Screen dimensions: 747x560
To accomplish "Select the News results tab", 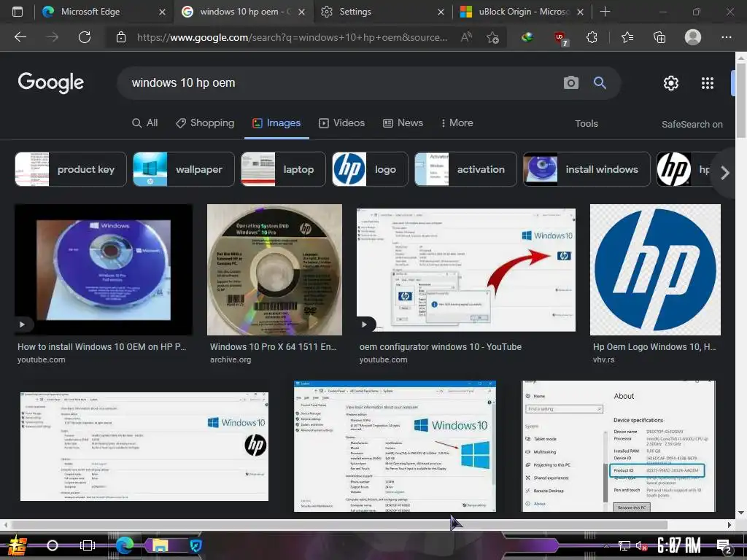I will pos(403,122).
